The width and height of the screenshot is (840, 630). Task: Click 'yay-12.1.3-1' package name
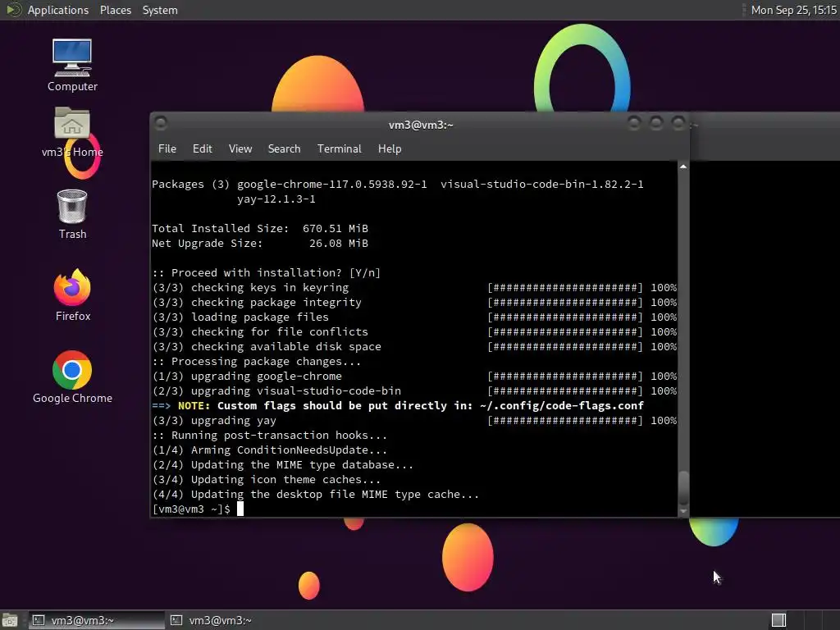click(276, 199)
